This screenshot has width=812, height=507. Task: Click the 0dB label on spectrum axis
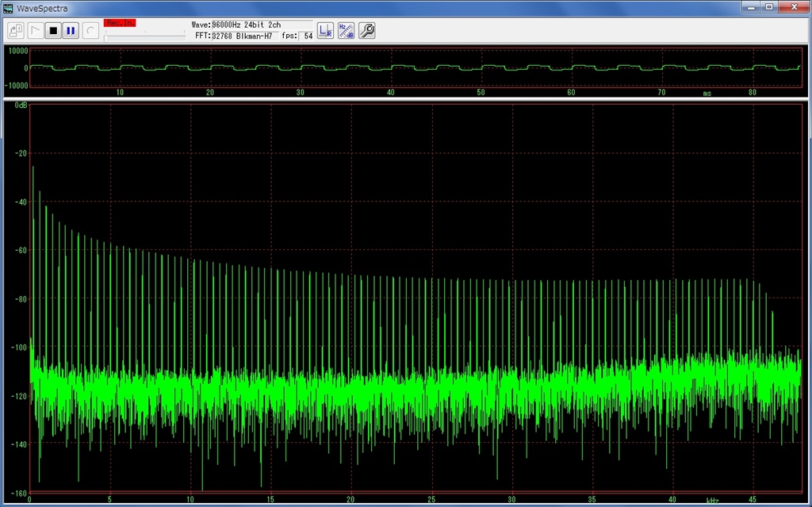(20, 105)
